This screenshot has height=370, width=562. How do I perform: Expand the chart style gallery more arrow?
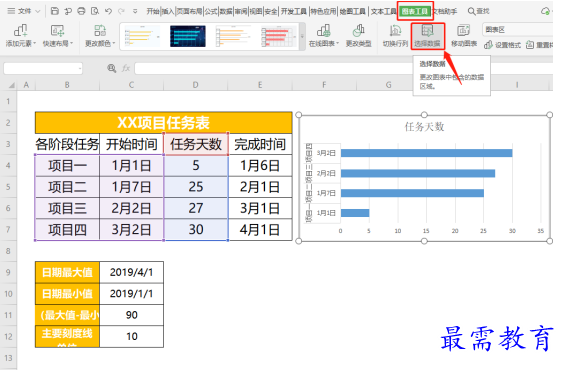[302, 36]
